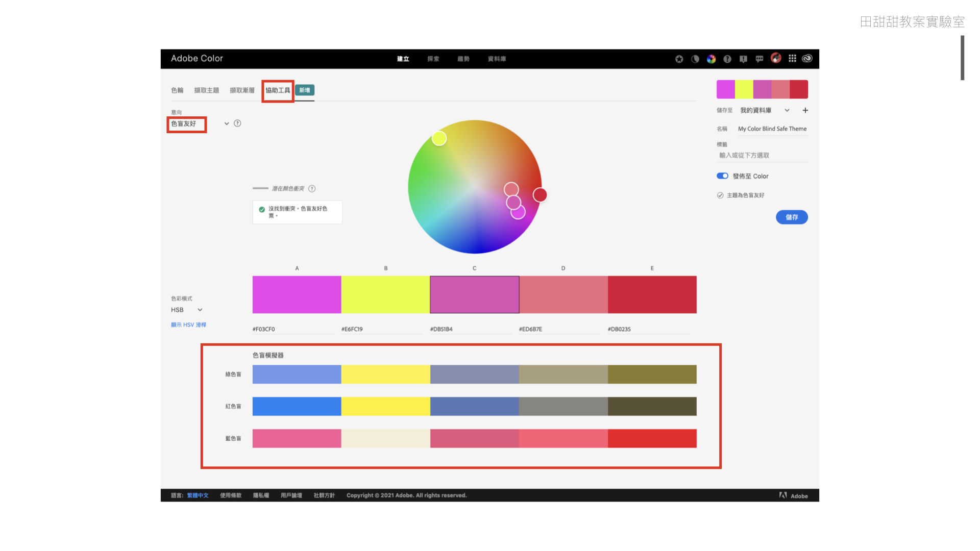Open help question mark in top bar
Screen dimensions: 980x551
coord(727,59)
